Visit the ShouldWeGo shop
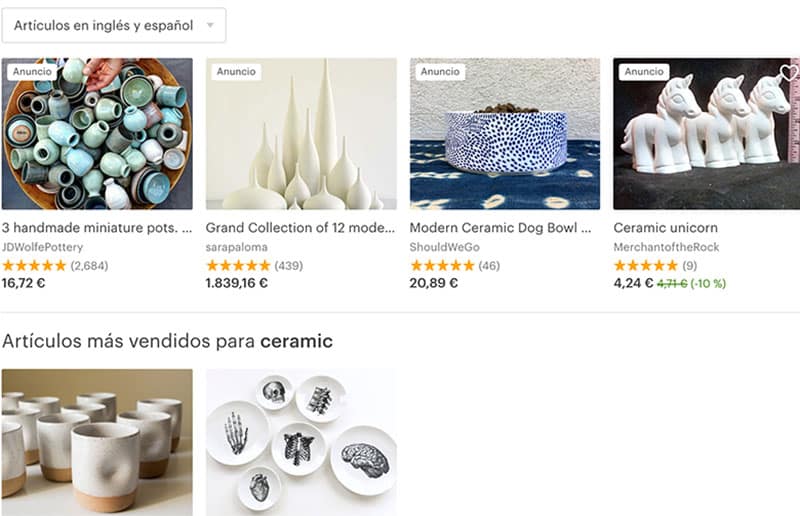 (x=444, y=247)
